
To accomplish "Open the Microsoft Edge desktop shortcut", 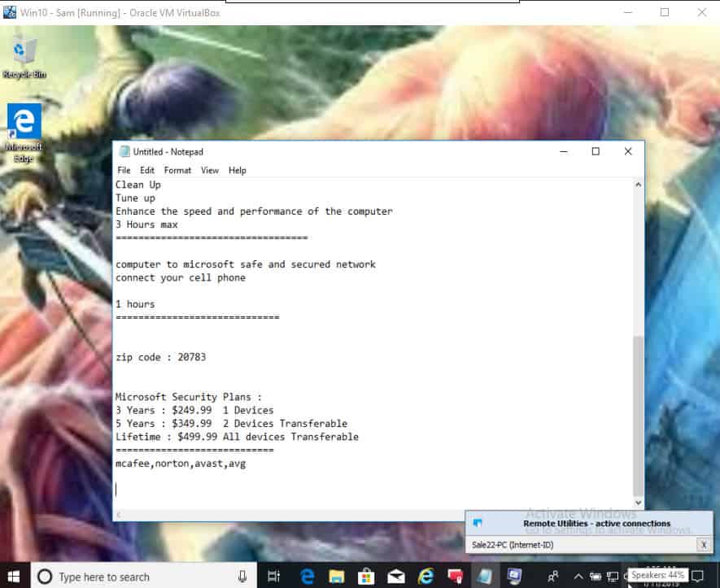I will pos(24,133).
